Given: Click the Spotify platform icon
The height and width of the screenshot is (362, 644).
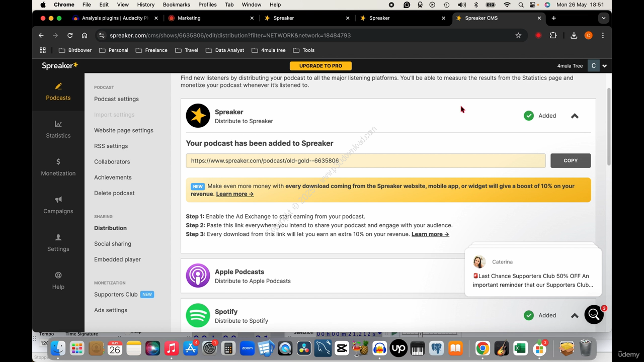Looking at the screenshot, I should coord(198,315).
